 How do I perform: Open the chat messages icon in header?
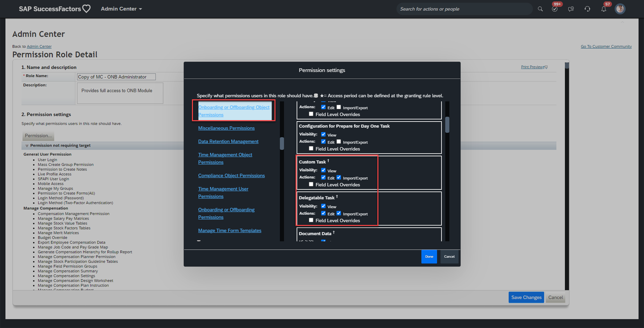pos(571,9)
